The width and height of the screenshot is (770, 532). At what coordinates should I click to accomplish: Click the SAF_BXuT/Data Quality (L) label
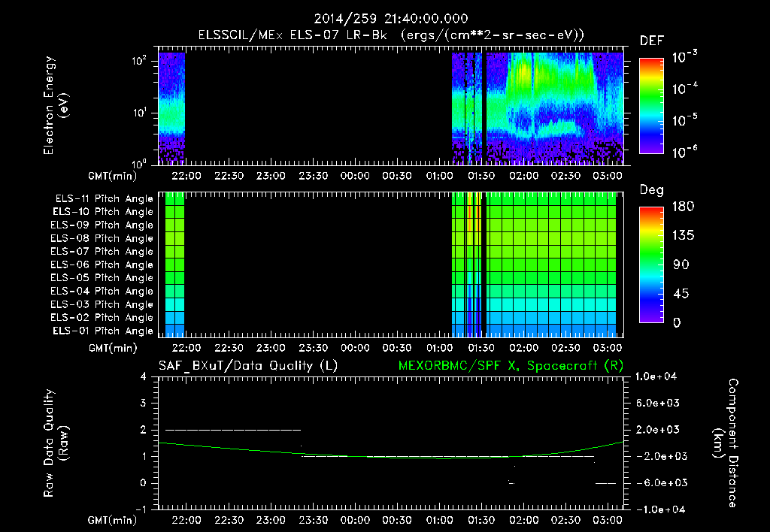coord(248,366)
